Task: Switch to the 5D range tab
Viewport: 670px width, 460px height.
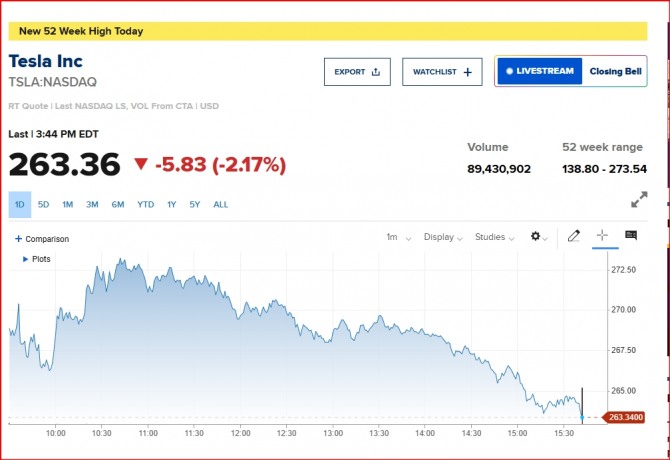Action: click(x=44, y=204)
